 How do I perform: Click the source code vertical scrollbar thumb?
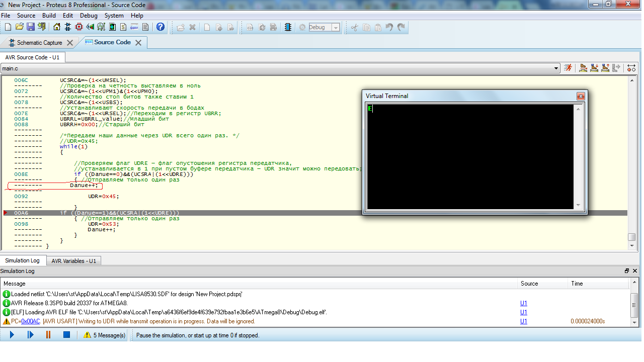pos(631,237)
